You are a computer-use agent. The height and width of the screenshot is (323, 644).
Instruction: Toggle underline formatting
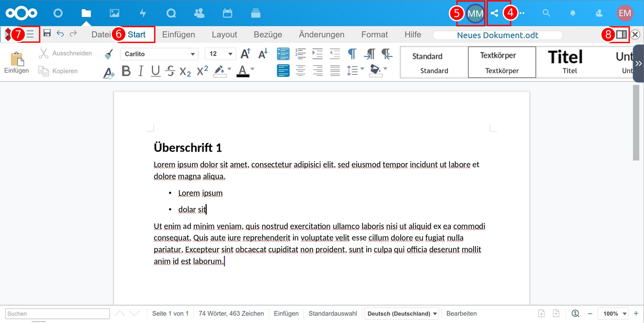[155, 72]
